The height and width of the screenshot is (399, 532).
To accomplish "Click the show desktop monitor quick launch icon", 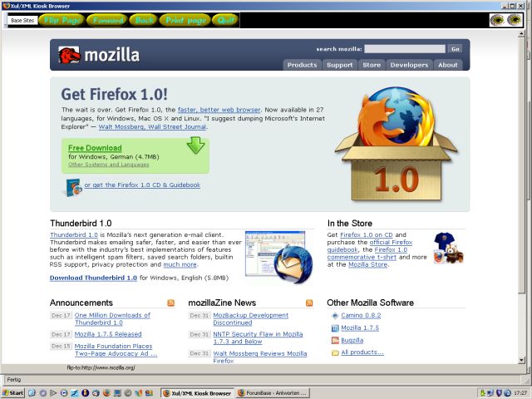I will coord(117,393).
